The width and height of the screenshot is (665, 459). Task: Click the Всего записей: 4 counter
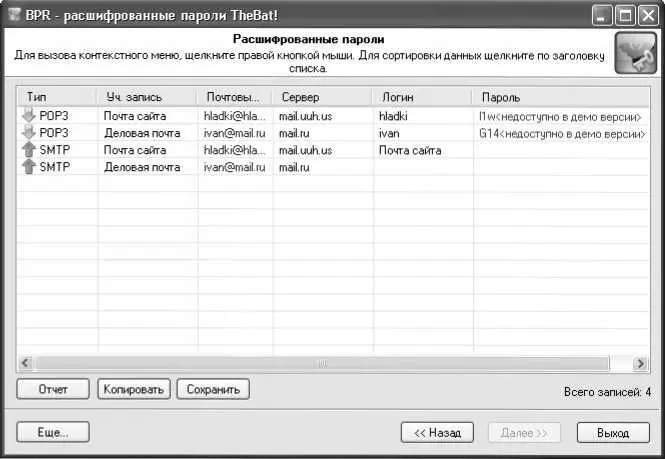607,392
